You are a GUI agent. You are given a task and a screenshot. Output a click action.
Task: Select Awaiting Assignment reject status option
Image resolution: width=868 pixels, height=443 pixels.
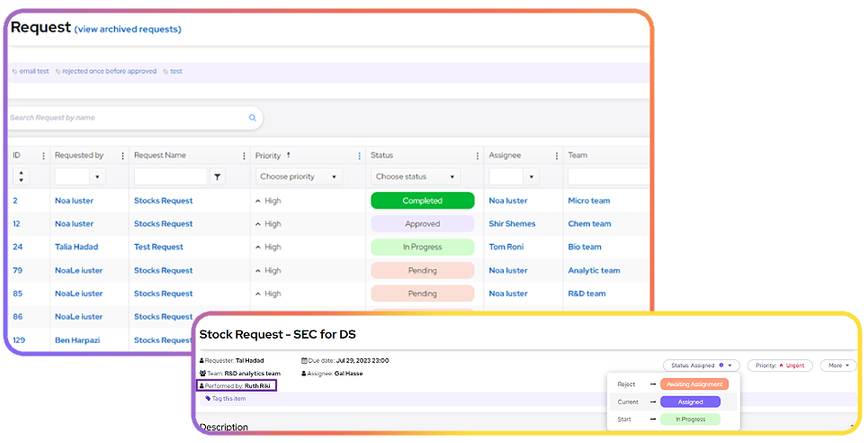click(693, 384)
